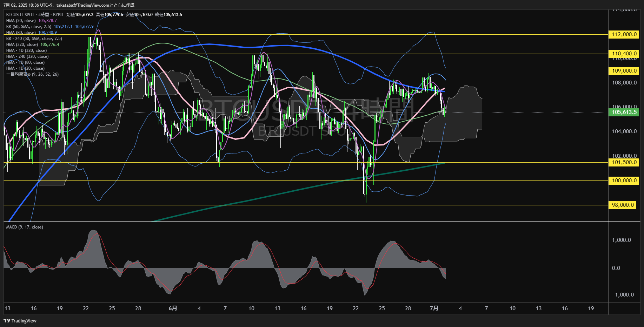Select the 一目均衡表 (9, 26, 52, 26) legend

click(32, 74)
